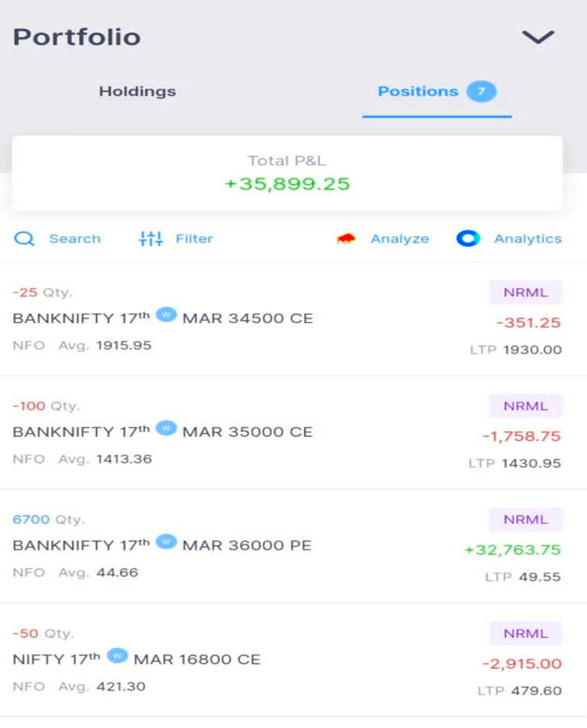This screenshot has height=728, width=587.
Task: Open the Analytics link
Action: [x=527, y=239]
